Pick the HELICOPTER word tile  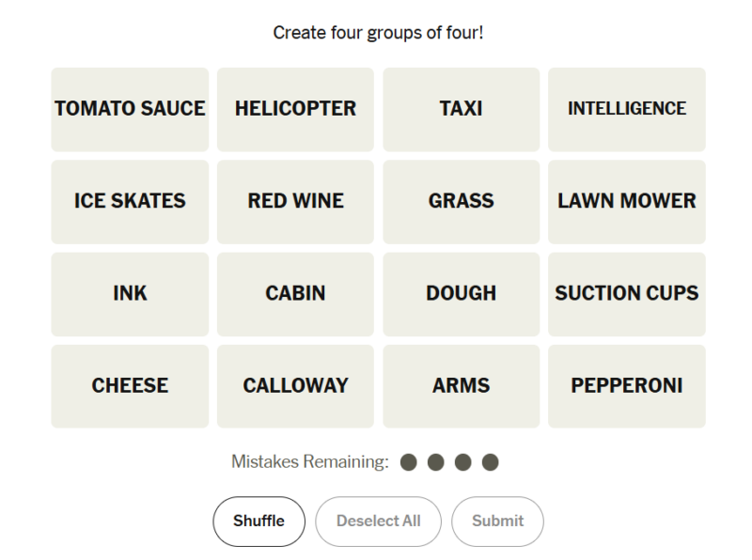coord(295,109)
